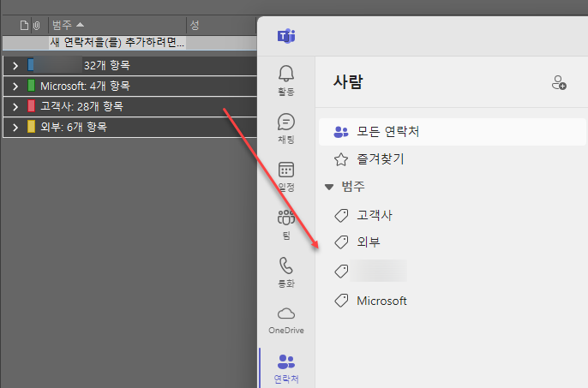Image resolution: width=588 pixels, height=388 pixels.
Task: Click the red color swatch beside 고객사
Action: pyautogui.click(x=32, y=106)
